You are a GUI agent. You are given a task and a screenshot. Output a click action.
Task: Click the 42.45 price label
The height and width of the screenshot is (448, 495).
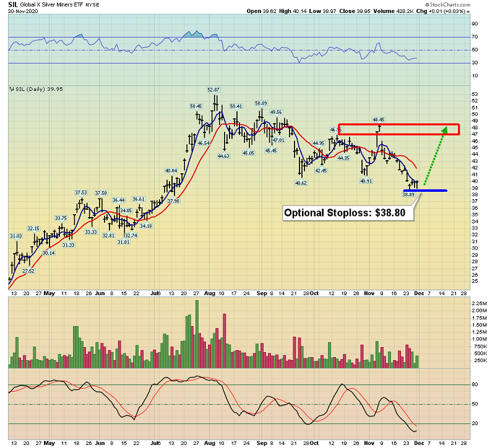(321, 171)
